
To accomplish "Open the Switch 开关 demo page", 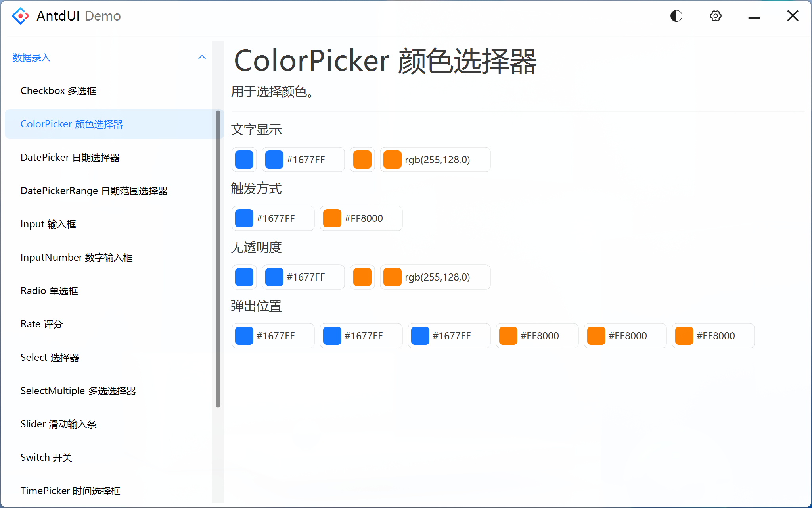I will point(46,457).
